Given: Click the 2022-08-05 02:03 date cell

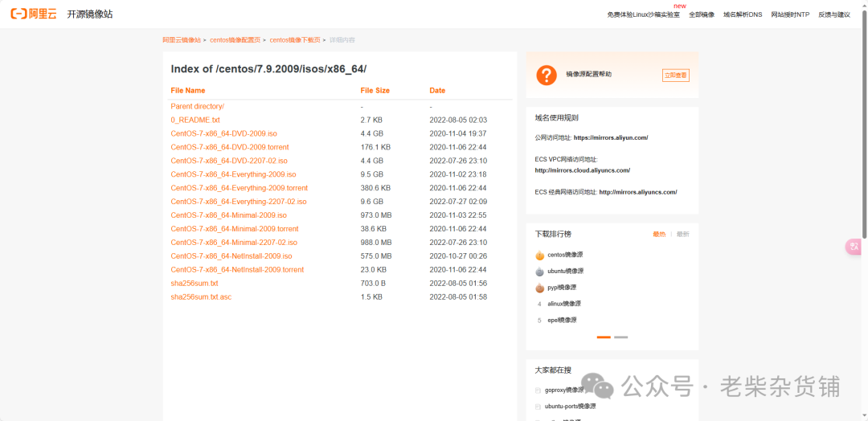Looking at the screenshot, I should click(x=458, y=120).
